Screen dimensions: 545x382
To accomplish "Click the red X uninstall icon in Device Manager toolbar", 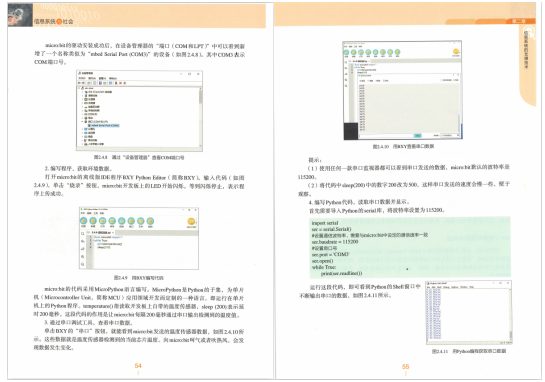I will 121,83.
